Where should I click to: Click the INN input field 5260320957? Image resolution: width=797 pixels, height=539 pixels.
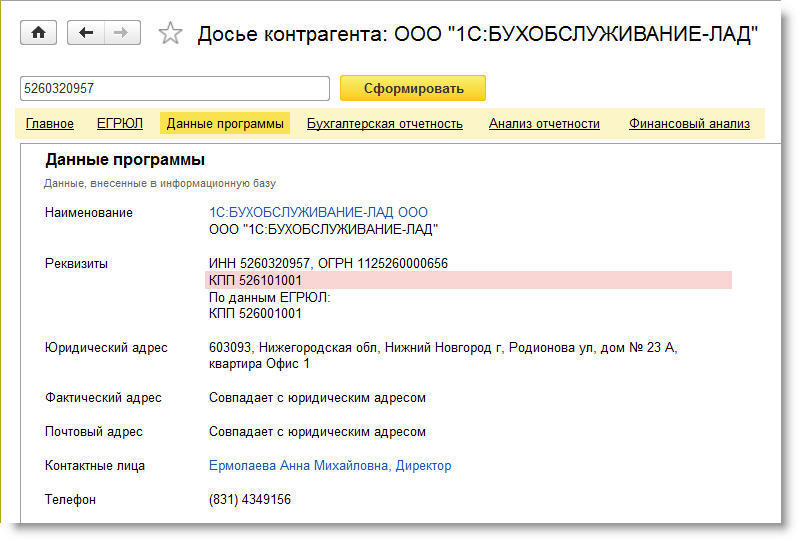(x=174, y=88)
